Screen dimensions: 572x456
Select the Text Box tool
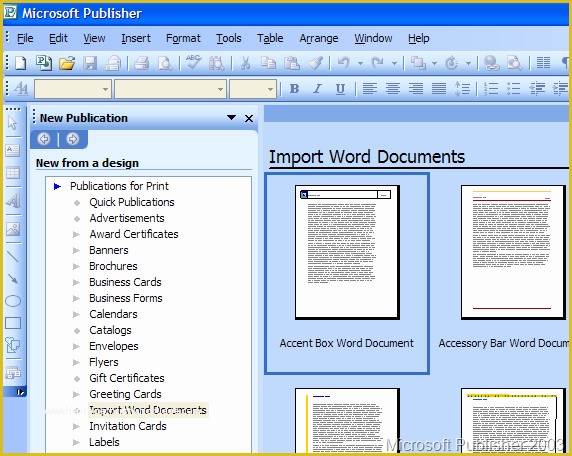coord(13,150)
